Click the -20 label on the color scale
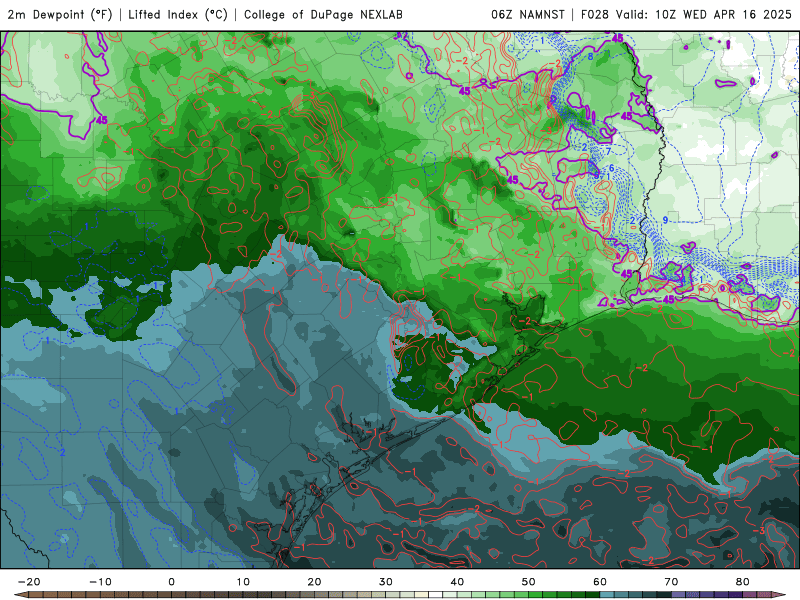 (x=29, y=582)
